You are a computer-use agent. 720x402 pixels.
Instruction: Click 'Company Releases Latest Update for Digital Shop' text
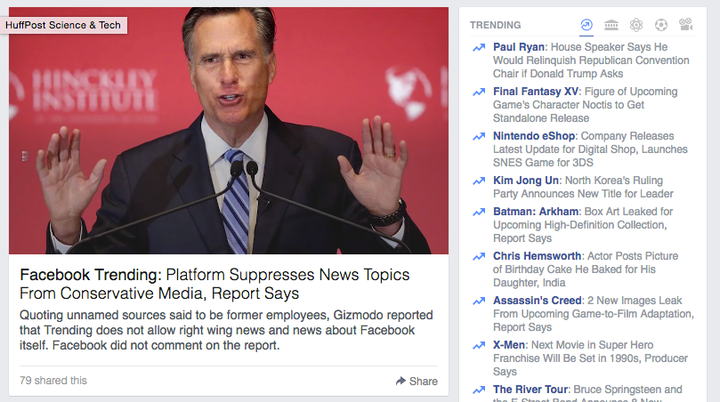[590, 149]
